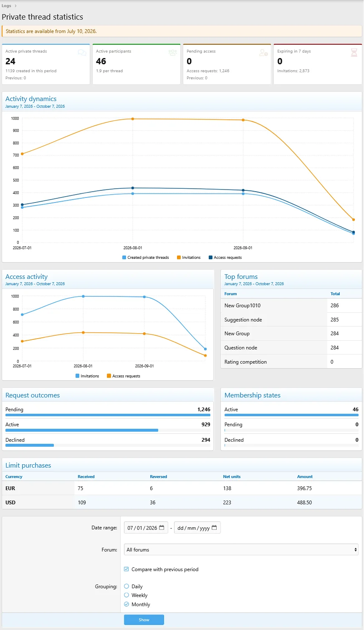Screen dimensions: 364x630
Task: Click the Forum column header
Action: [x=230, y=294]
